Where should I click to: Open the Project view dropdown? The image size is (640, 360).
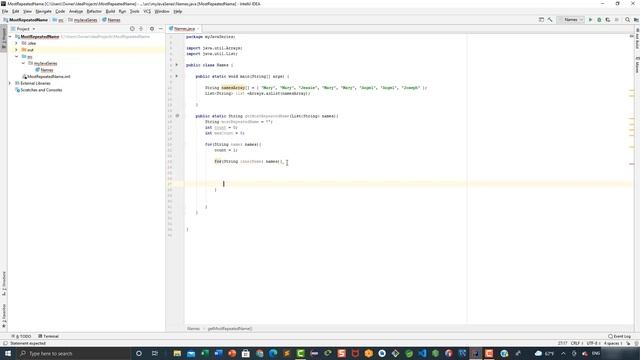(x=23, y=29)
